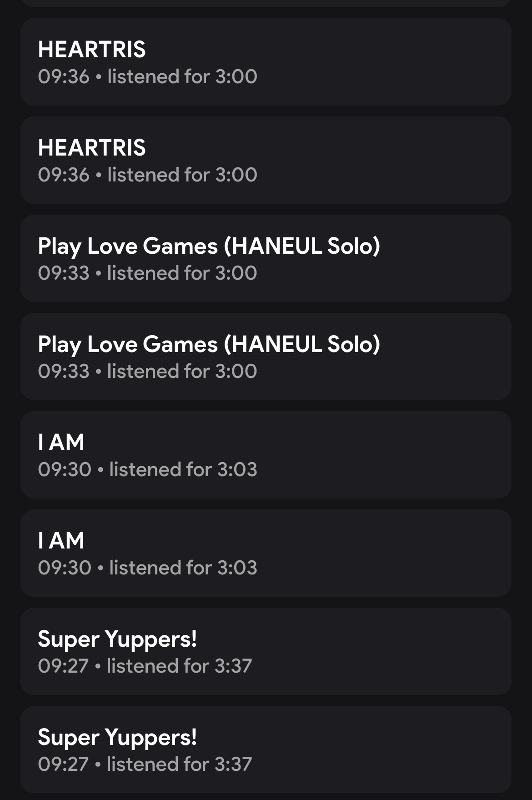
Task: Click the 09:30 timestamp in lower I AM card
Action: tap(65, 568)
